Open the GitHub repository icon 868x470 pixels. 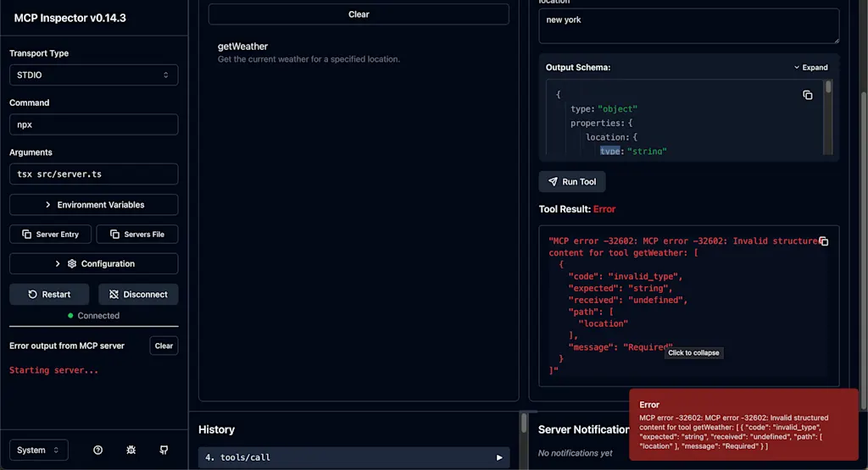coord(164,450)
